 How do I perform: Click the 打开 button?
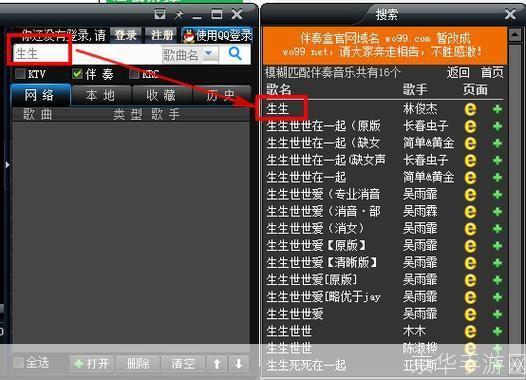92,363
